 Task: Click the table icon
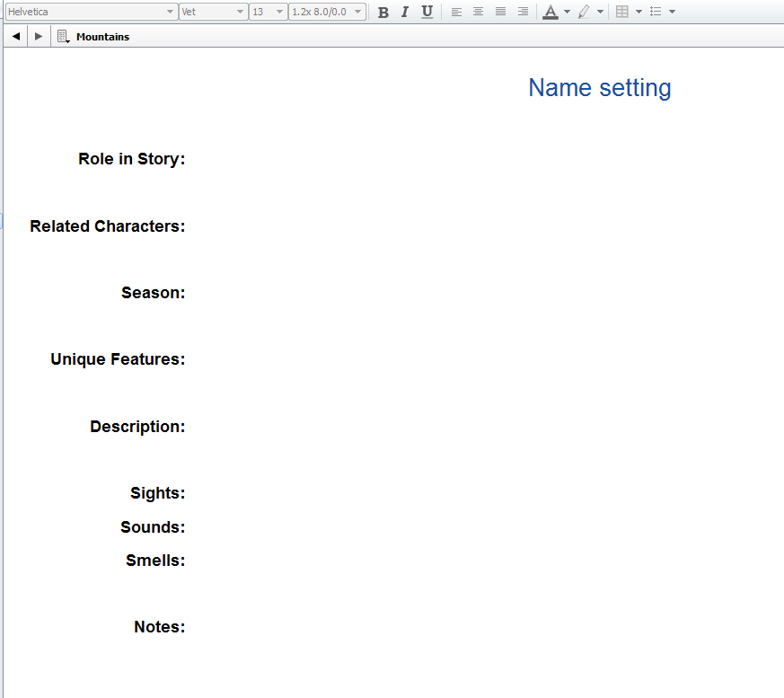click(x=622, y=12)
